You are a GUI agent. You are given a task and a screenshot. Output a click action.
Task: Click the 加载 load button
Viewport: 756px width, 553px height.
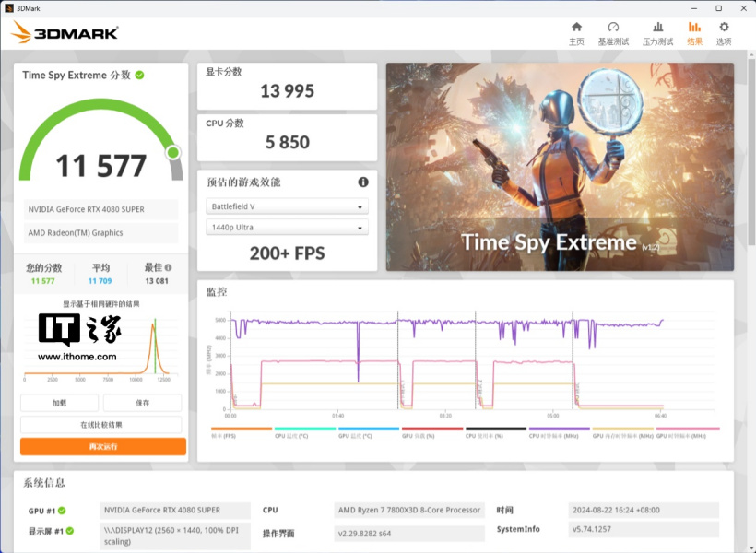(59, 403)
